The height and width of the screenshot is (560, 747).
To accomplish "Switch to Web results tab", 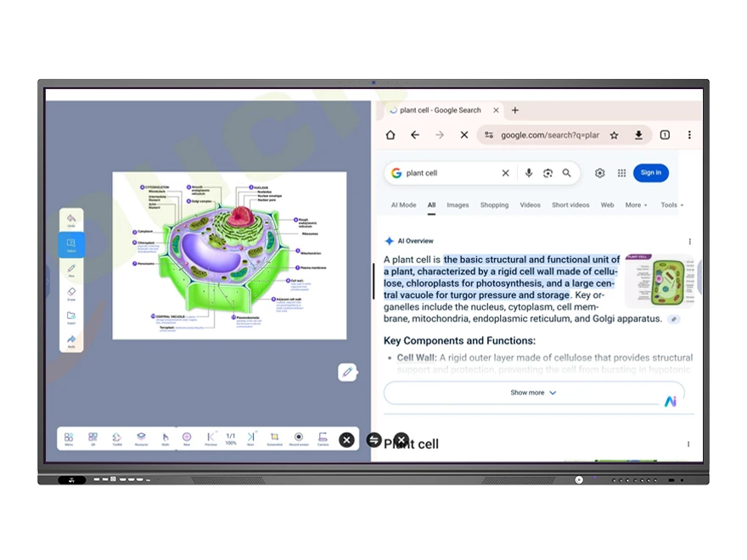I will coord(608,205).
